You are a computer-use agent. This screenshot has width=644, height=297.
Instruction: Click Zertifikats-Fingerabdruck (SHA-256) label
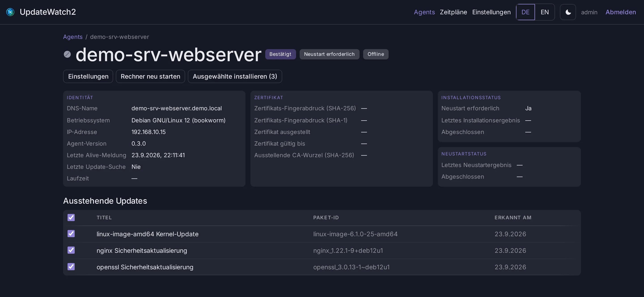(305, 108)
